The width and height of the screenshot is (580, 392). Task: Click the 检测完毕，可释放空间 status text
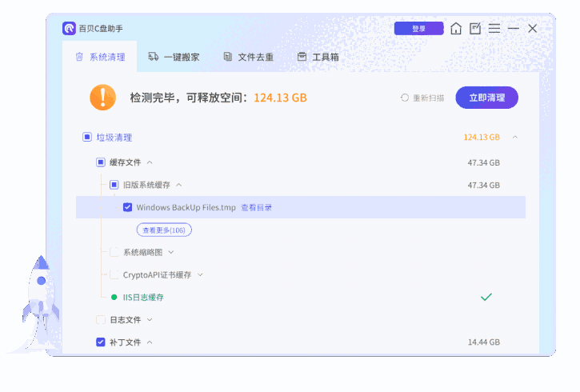(189, 98)
